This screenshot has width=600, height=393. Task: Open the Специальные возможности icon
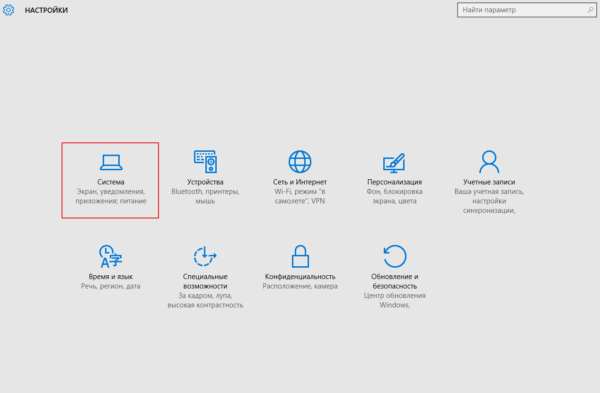(x=205, y=256)
